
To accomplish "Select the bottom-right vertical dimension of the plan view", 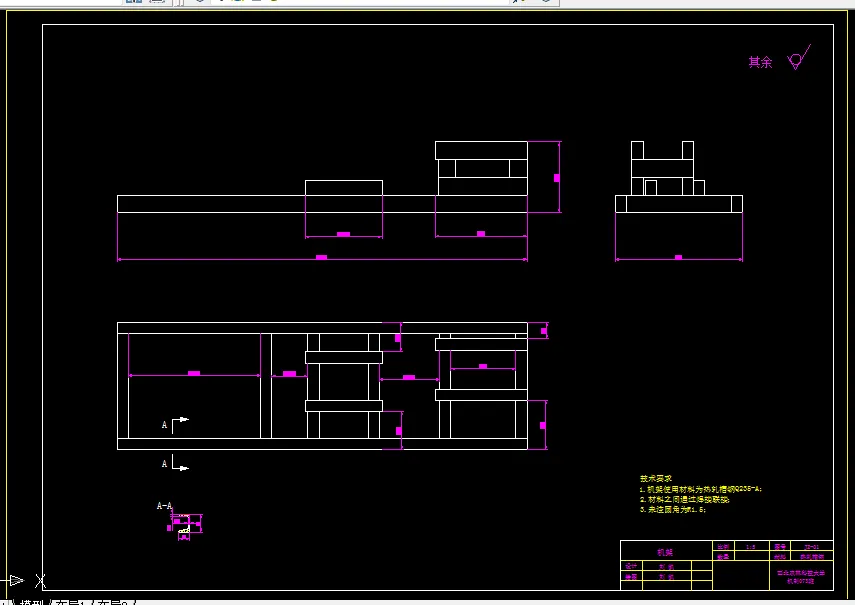I will [x=543, y=425].
